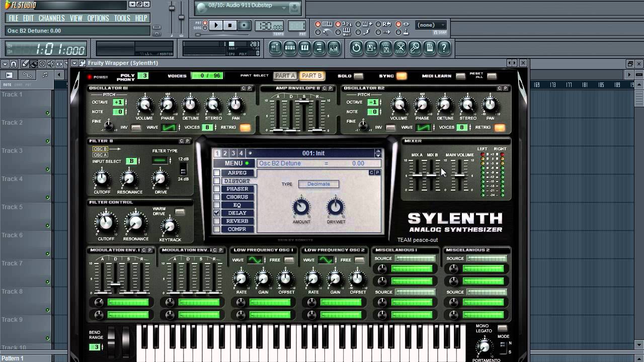Screen dimensions: 644x362
Task: Open the project info document icon
Action: point(429,48)
